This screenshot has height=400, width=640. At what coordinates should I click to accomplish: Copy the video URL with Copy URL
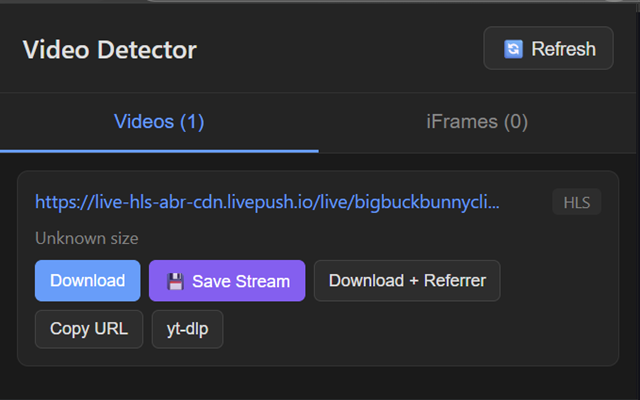click(89, 329)
